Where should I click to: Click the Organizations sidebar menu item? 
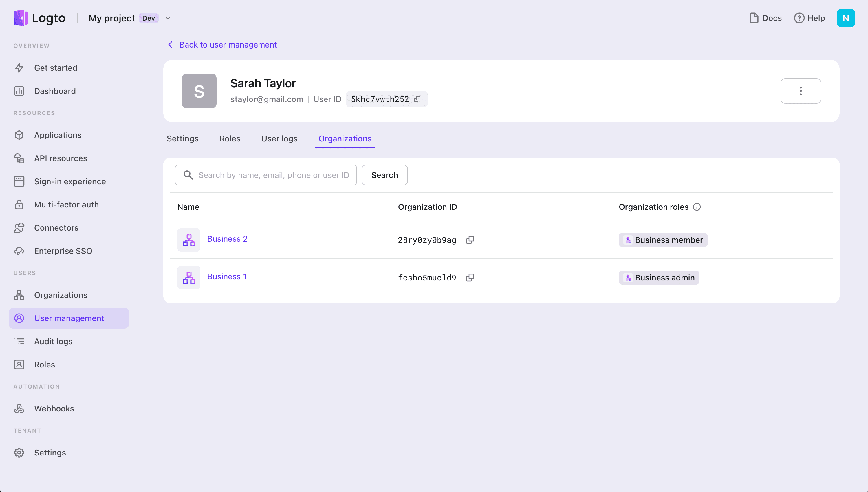(x=60, y=295)
